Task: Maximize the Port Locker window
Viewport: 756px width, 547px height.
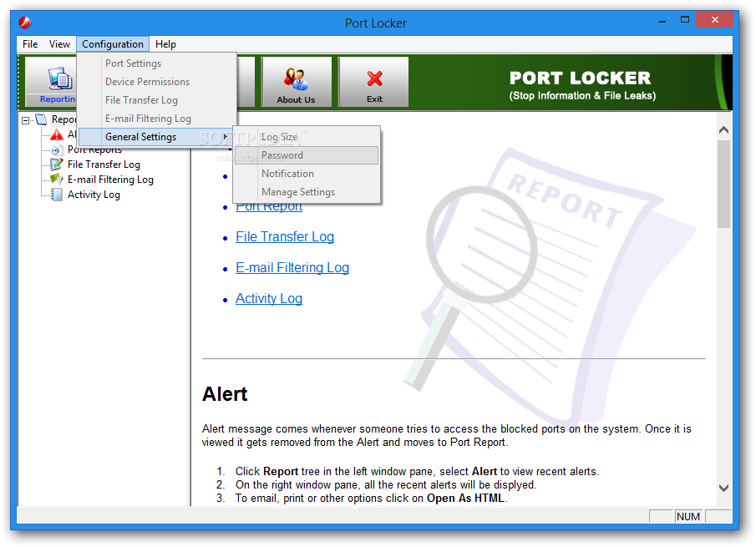Action: (685, 20)
